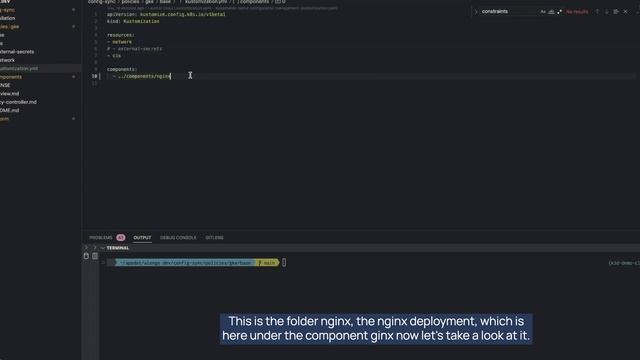Click the 'components:' line in editor
The width and height of the screenshot is (640, 360).
pos(122,69)
